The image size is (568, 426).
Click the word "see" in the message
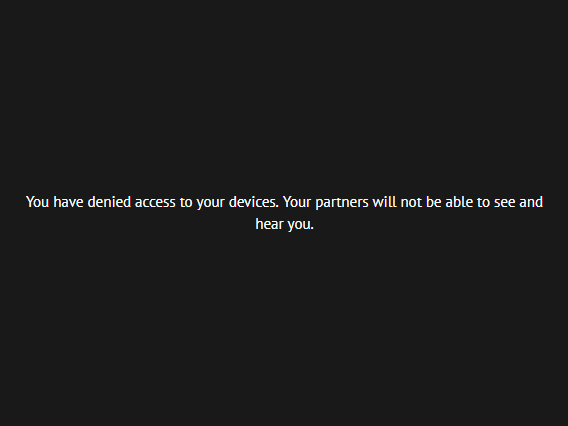point(505,203)
